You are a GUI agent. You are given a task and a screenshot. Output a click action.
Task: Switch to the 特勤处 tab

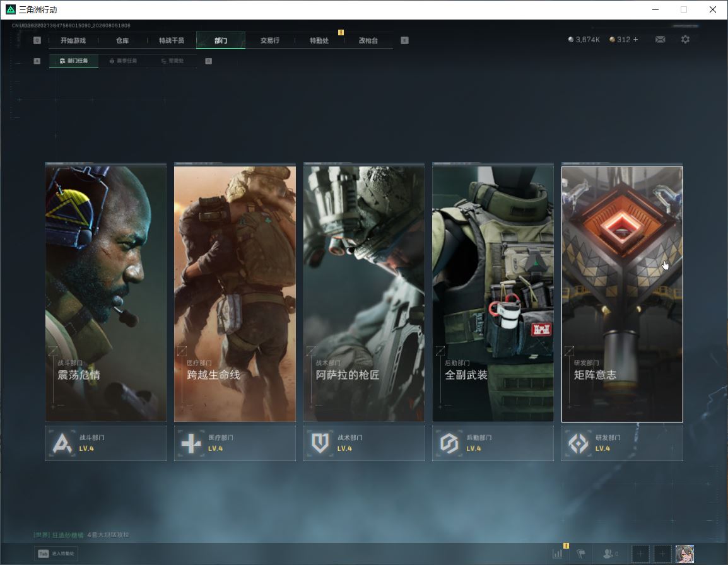coord(319,40)
